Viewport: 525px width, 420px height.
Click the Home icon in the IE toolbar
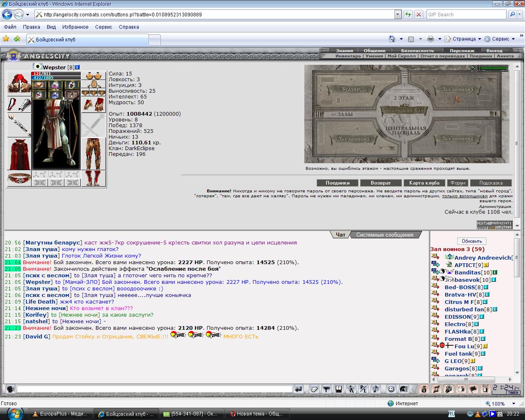click(x=392, y=39)
